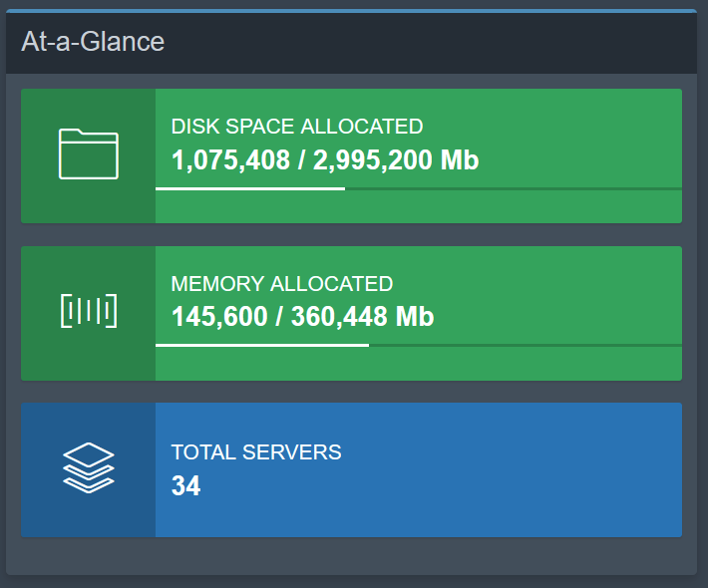Image resolution: width=708 pixels, height=588 pixels.
Task: Click the dark green memory icon tile
Action: pos(89,313)
